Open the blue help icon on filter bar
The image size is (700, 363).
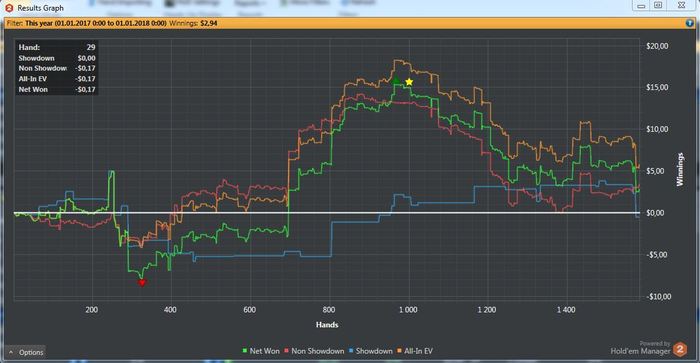pyautogui.click(x=690, y=23)
